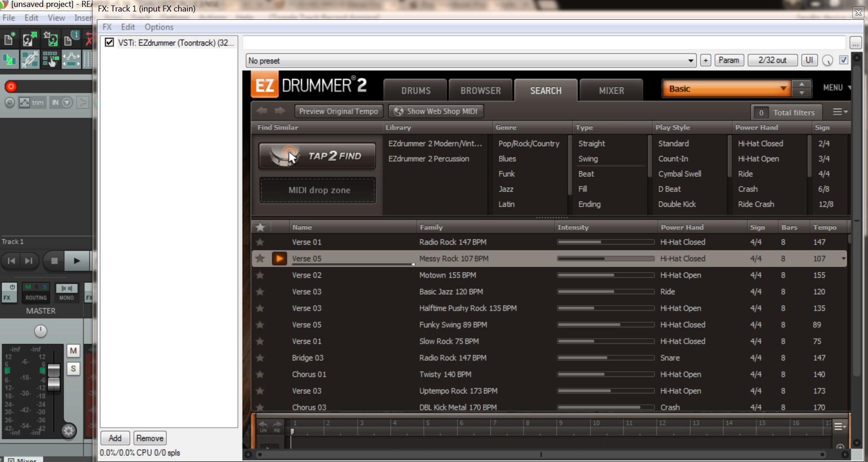Toggle the item grouping chain-link icon
The width and height of the screenshot is (868, 462).
click(30, 59)
